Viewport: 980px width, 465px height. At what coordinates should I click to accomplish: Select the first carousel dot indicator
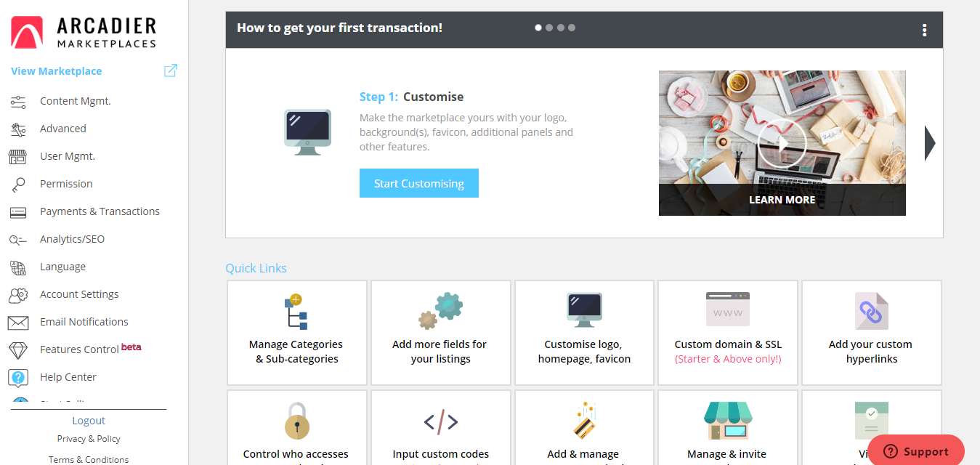[538, 28]
